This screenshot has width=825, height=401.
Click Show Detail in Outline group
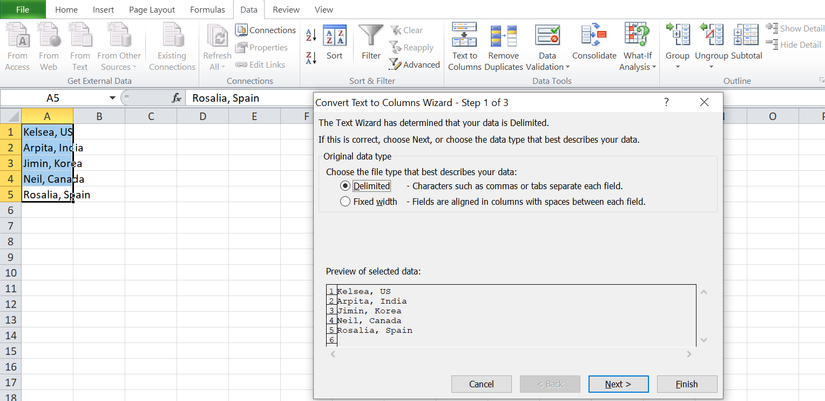click(x=795, y=28)
